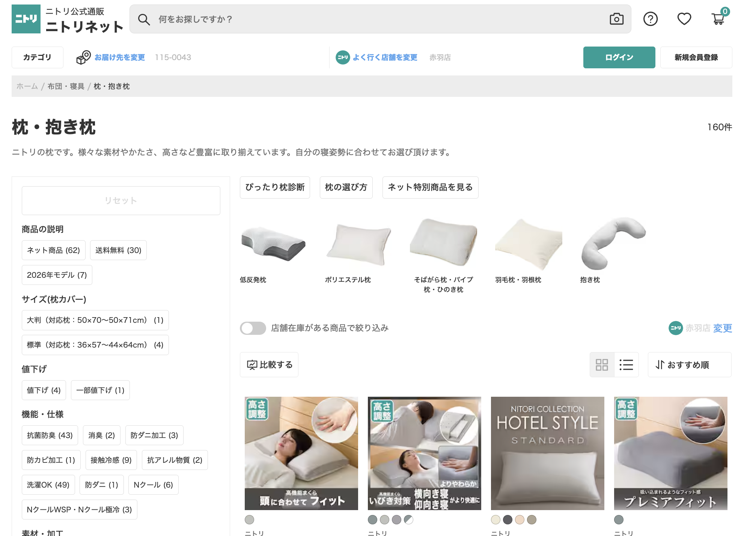Click the リセット filter button
The height and width of the screenshot is (536, 756).
coord(121,200)
